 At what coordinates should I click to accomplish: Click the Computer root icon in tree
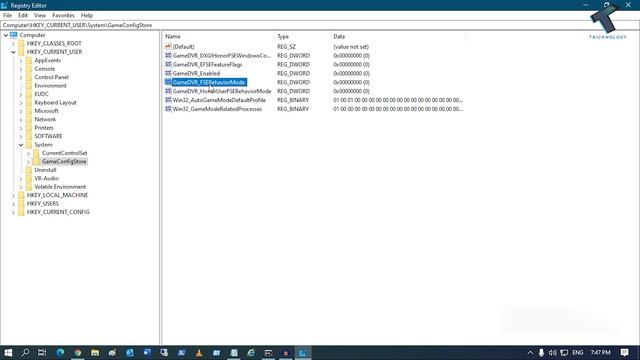[13, 35]
